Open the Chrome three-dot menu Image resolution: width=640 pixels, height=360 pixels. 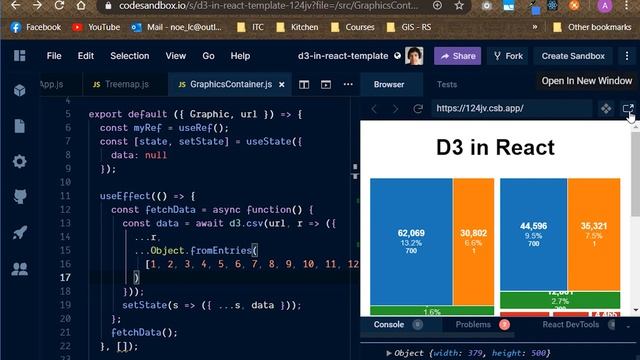(x=627, y=5)
